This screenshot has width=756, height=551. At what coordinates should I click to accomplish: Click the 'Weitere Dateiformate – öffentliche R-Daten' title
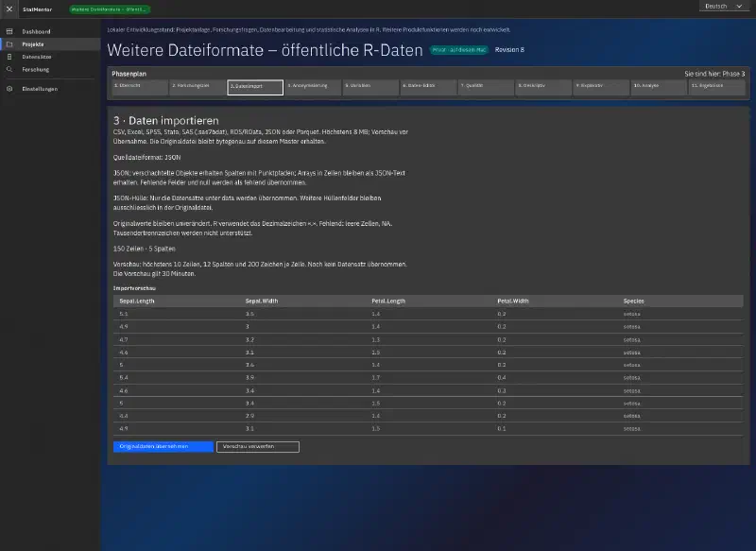[x=265, y=50]
